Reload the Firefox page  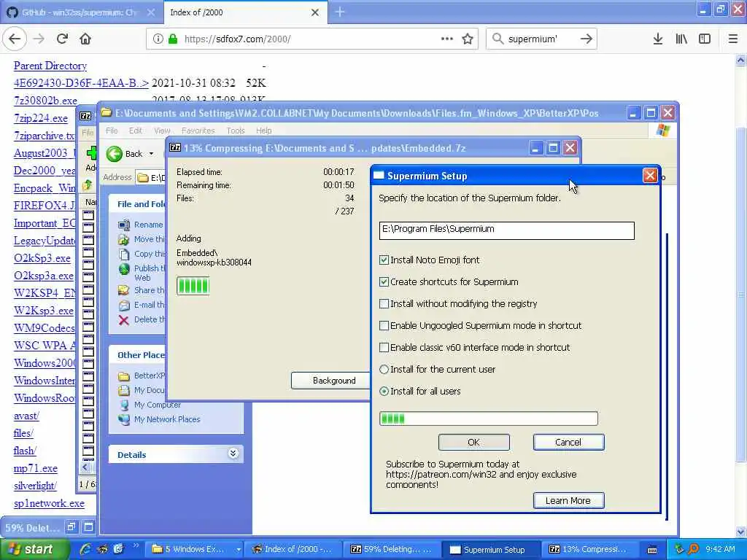pos(62,39)
